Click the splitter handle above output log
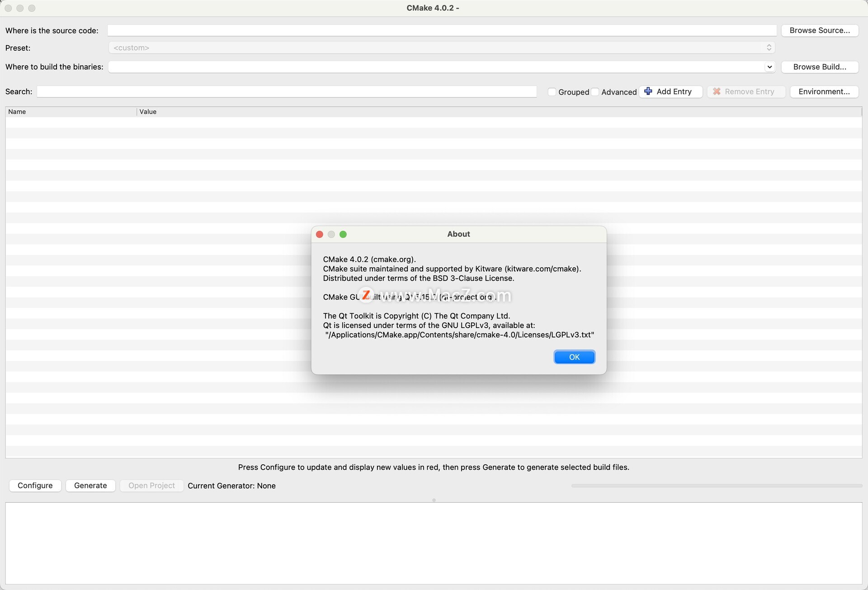This screenshot has height=590, width=868. [434, 500]
